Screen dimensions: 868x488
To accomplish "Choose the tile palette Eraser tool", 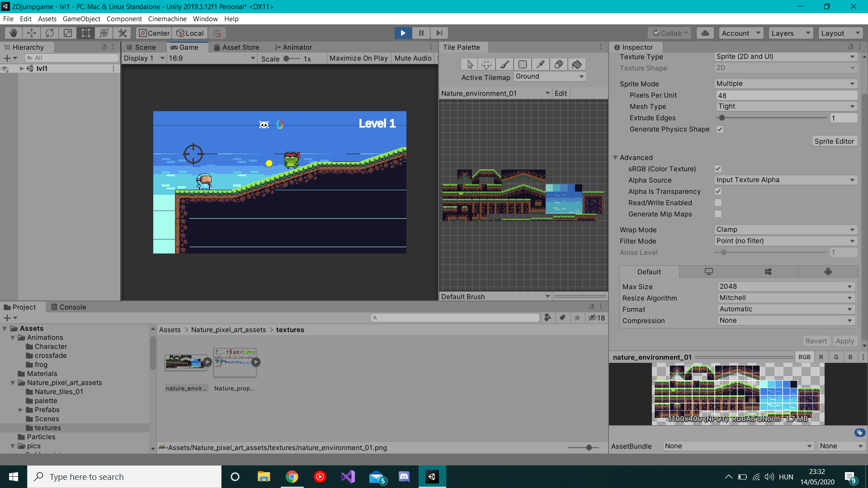I will point(559,65).
